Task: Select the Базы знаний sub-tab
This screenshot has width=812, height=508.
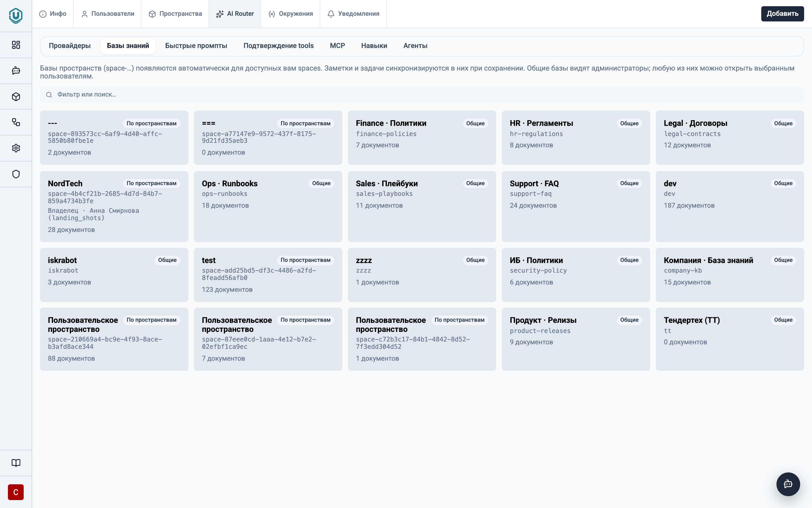Action: click(128, 46)
